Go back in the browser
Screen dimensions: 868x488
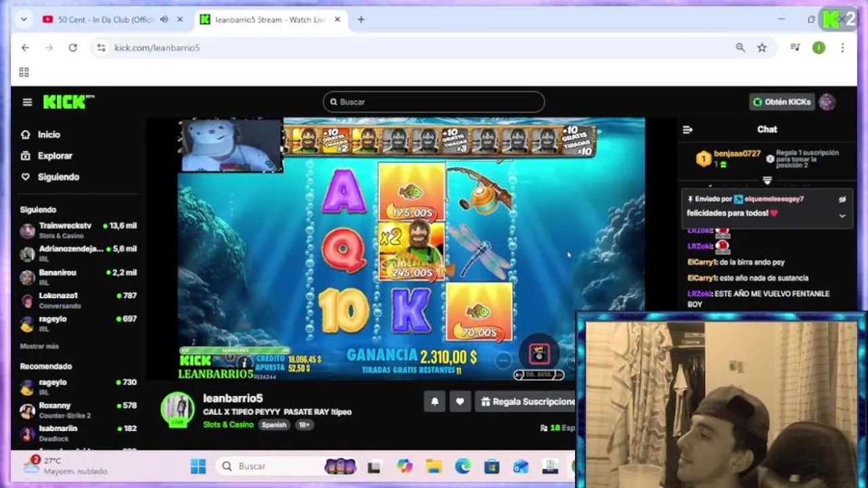25,47
